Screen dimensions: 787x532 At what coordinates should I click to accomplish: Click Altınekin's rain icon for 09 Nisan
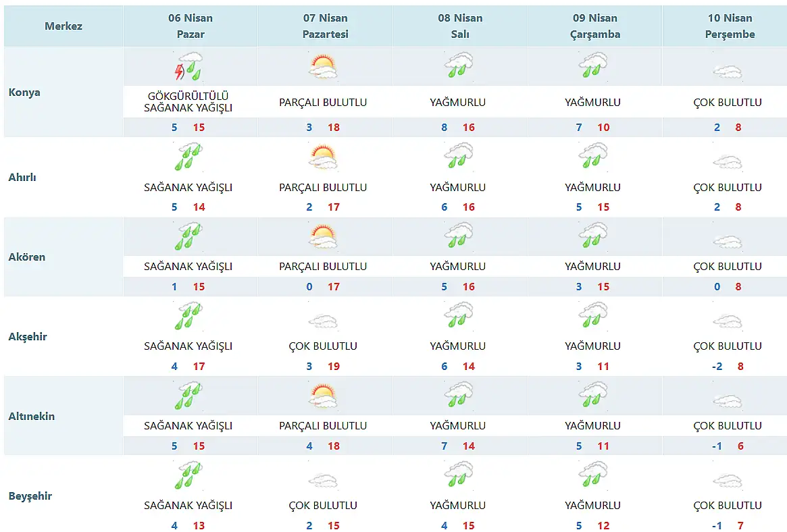[593, 395]
